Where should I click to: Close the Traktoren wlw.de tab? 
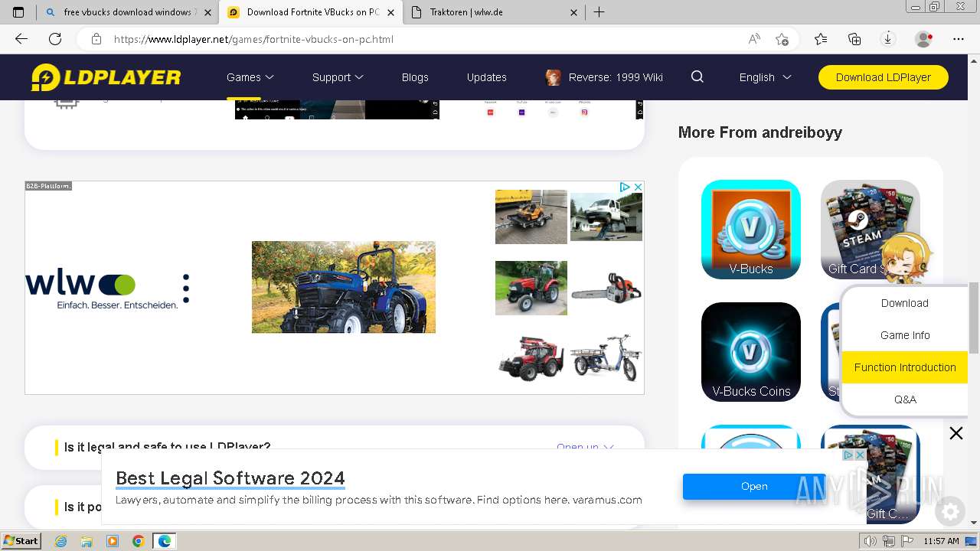(x=574, y=12)
